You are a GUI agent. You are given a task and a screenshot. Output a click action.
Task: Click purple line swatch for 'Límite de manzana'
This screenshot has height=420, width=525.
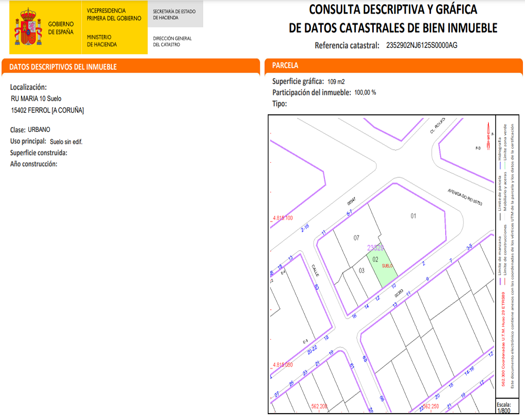(500, 281)
